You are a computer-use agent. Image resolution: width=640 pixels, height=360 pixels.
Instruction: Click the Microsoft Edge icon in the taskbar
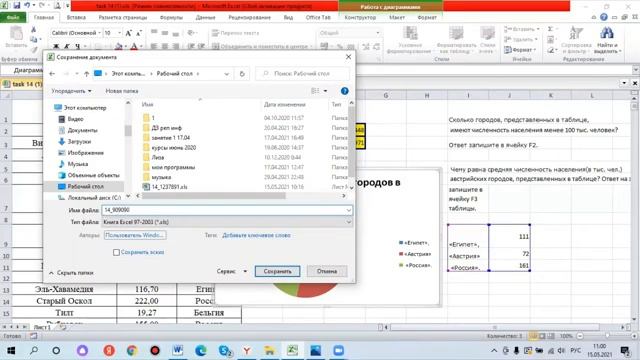point(200,351)
